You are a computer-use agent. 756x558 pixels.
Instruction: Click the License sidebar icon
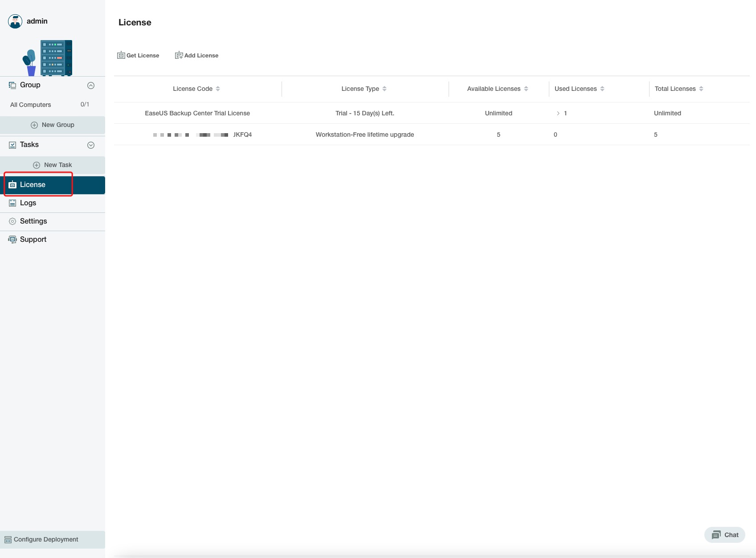pyautogui.click(x=12, y=185)
